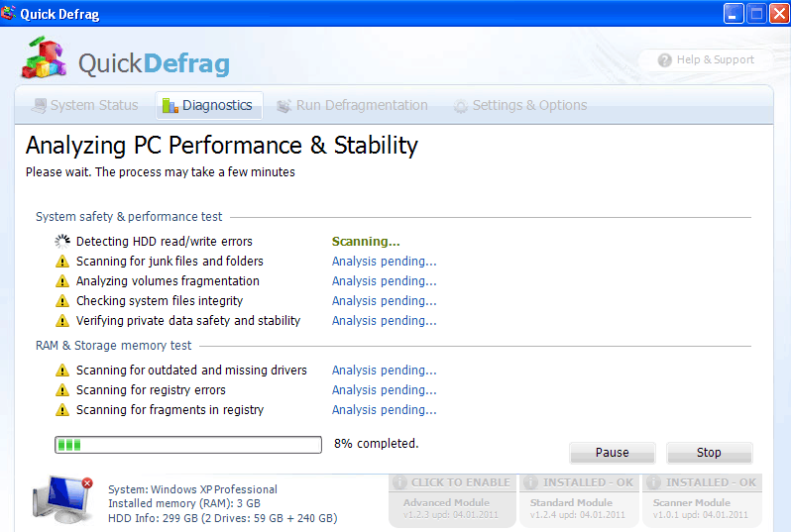Click warning icon beside Scanning for registry errors

coord(62,390)
